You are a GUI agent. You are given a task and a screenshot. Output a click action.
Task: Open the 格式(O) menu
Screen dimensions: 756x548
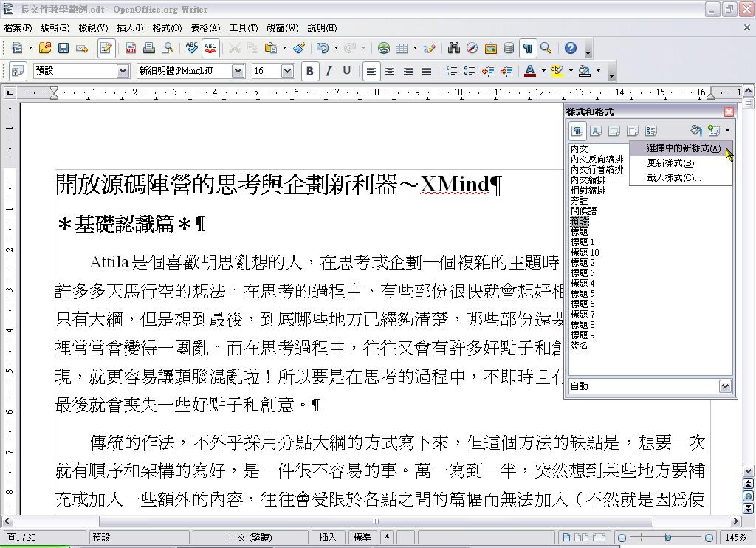tap(167, 28)
